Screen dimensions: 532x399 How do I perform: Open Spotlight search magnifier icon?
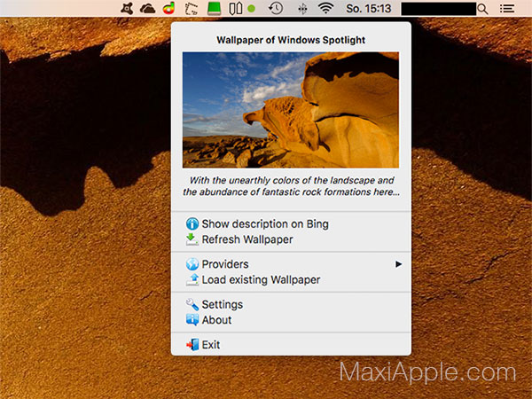click(x=482, y=9)
